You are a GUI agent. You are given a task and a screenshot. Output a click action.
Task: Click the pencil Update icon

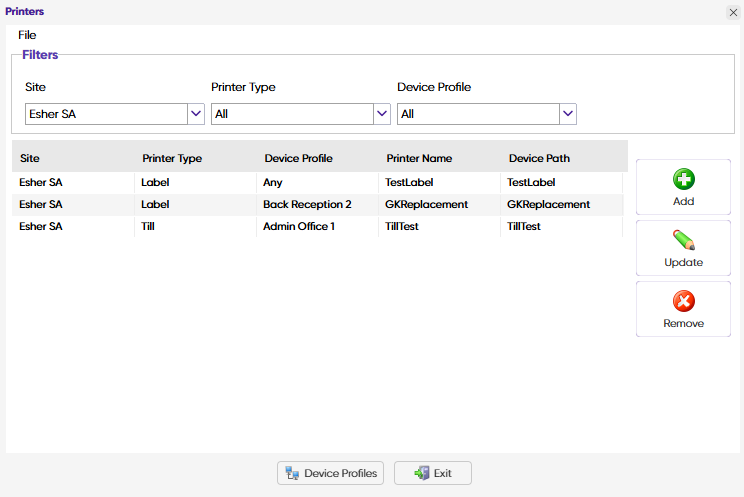[x=684, y=241]
